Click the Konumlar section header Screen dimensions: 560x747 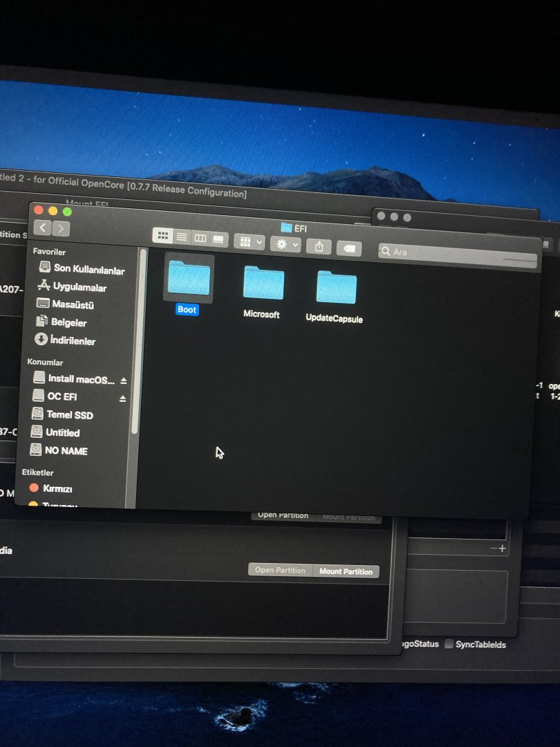pyautogui.click(x=45, y=362)
